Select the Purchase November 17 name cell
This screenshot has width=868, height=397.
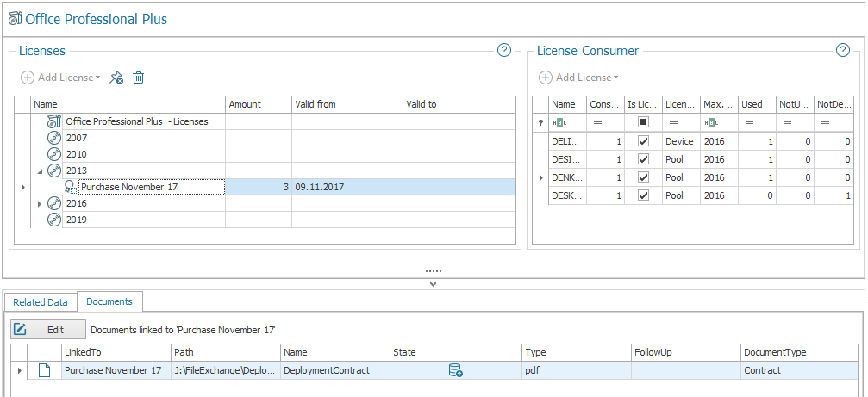point(152,187)
